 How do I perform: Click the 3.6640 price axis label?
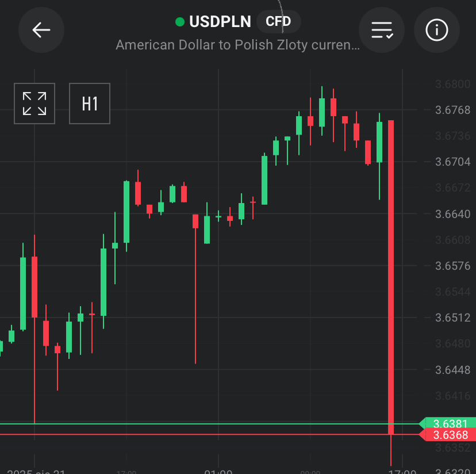(453, 214)
